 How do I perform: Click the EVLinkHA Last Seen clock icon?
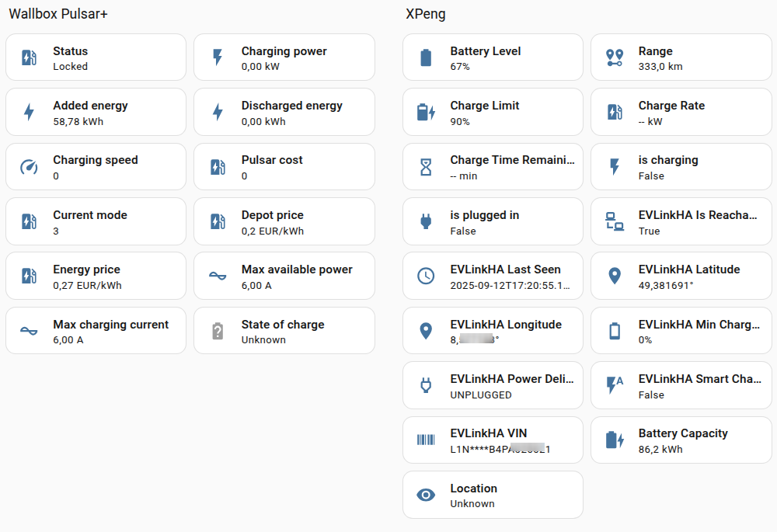click(x=426, y=276)
